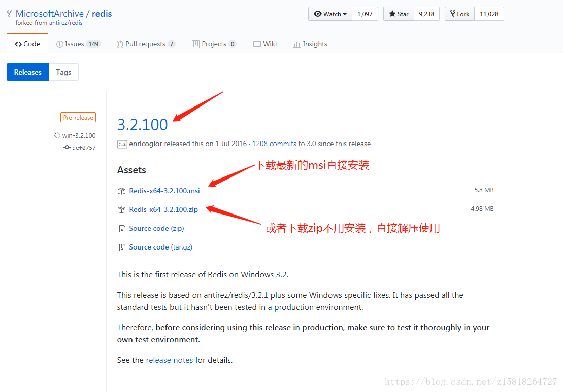Open the win-3.2.100 tag link
The width and height of the screenshot is (563, 392).
tap(79, 135)
